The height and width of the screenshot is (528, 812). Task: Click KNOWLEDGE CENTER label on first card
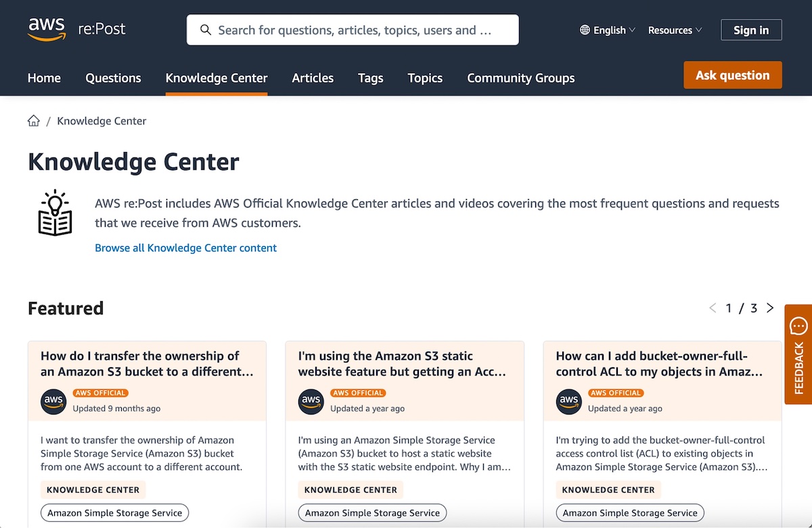pyautogui.click(x=93, y=489)
